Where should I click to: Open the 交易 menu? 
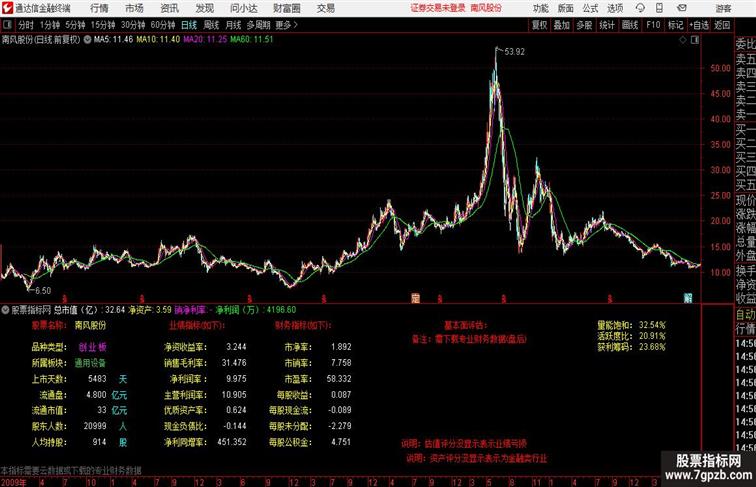[325, 8]
